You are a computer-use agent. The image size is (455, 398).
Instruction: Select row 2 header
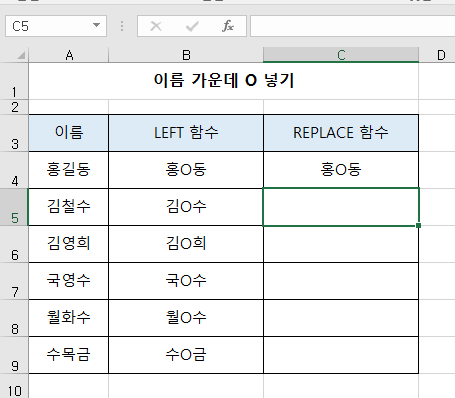pyautogui.click(x=14, y=107)
